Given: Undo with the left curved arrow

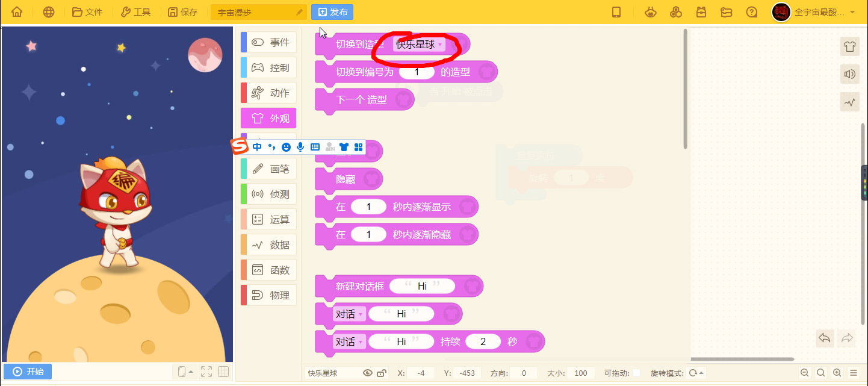Looking at the screenshot, I should (x=825, y=338).
